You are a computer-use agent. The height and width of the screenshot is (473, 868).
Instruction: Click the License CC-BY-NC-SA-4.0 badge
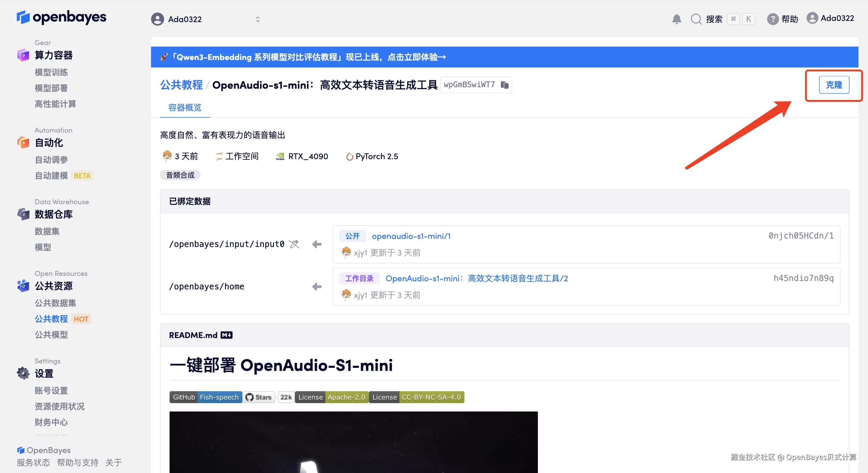pos(416,397)
